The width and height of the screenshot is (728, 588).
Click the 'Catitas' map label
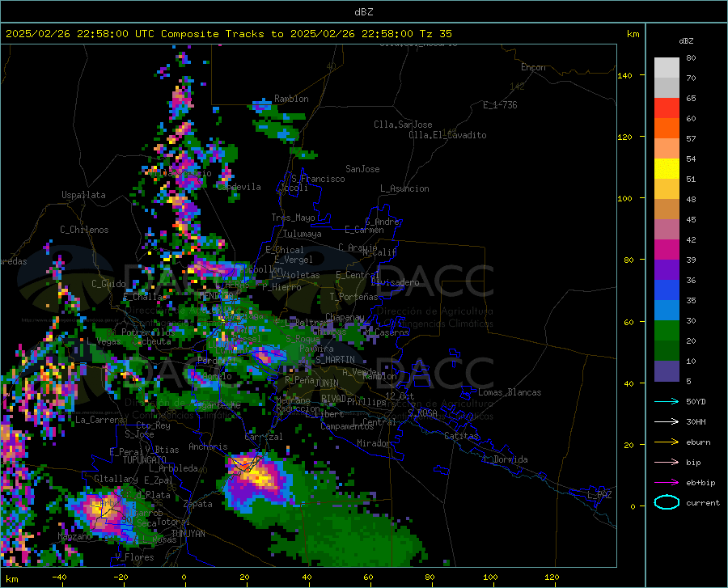pos(461,436)
